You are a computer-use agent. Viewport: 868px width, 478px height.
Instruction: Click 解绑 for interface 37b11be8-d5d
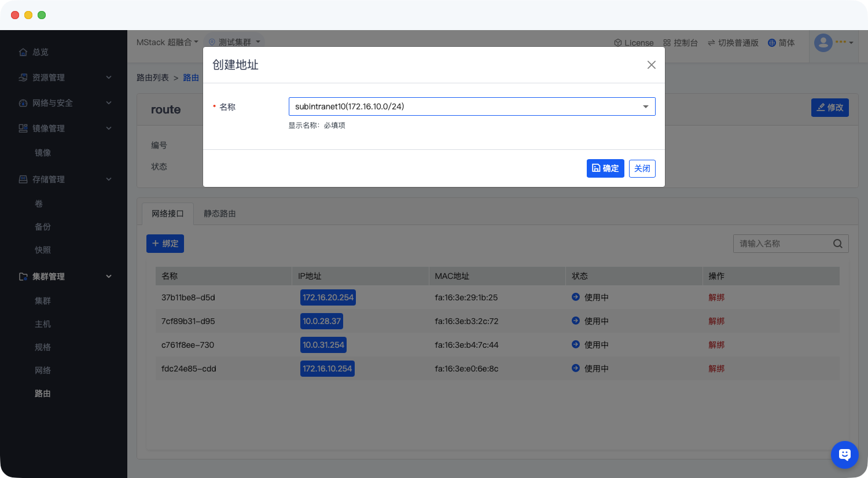pos(716,297)
